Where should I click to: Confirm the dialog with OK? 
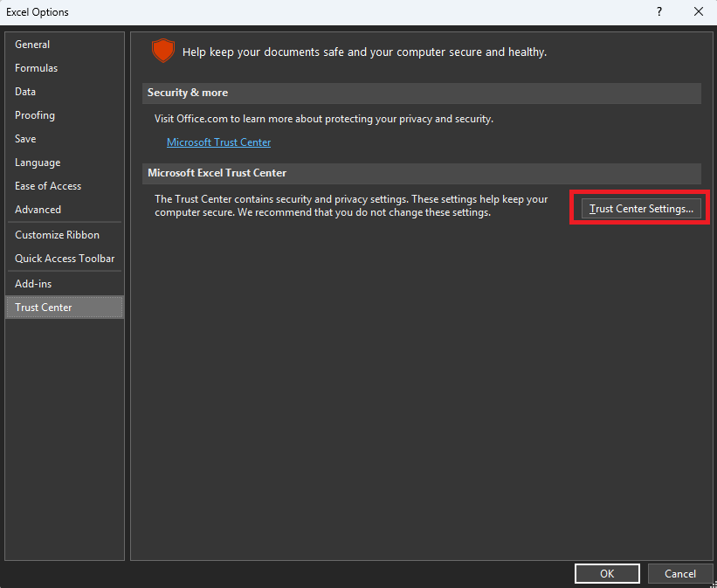coord(607,574)
